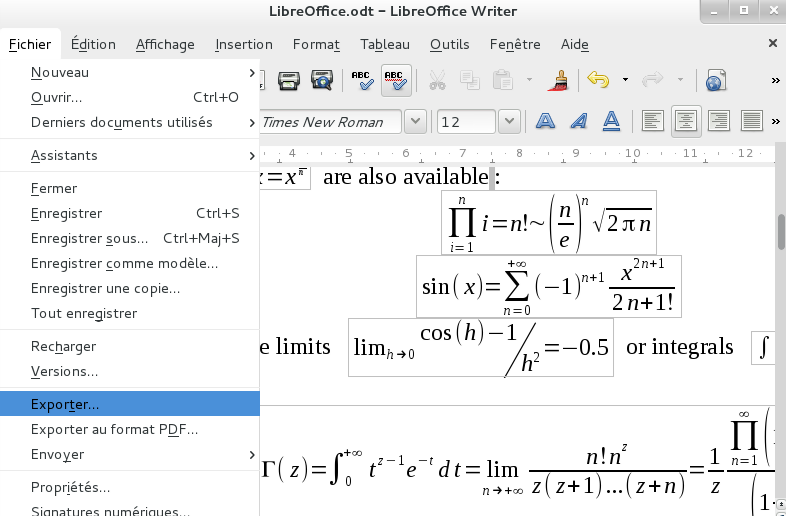
Task: Click the cut scissors icon
Action: [437, 80]
